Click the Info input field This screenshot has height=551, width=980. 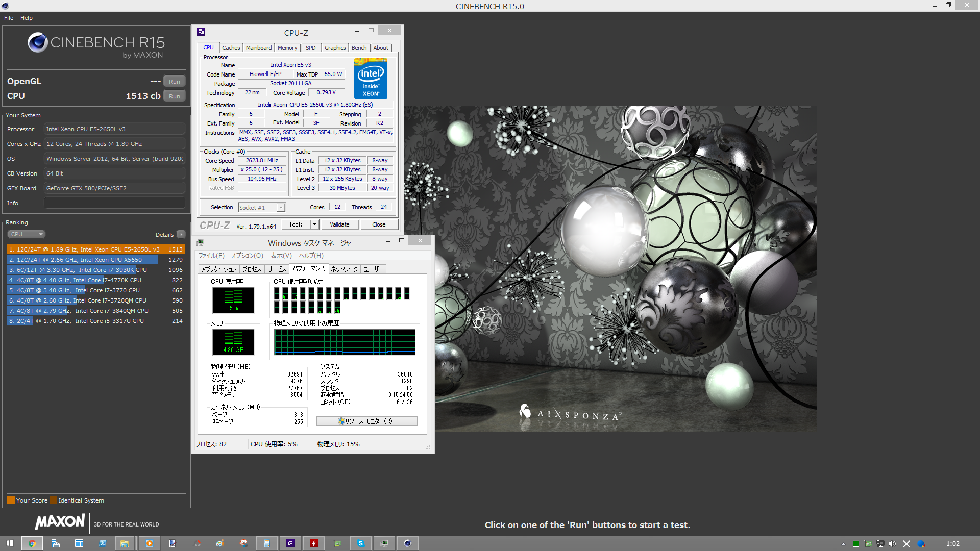point(114,203)
